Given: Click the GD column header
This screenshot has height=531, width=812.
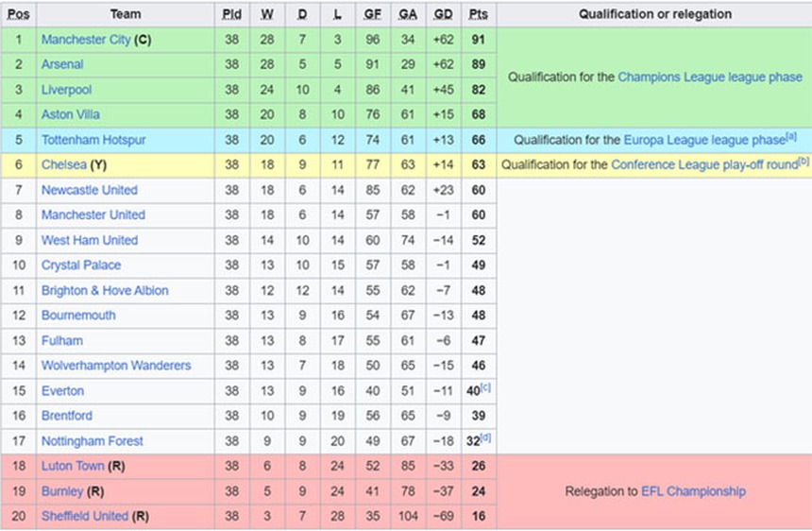Looking at the screenshot, I should tap(443, 14).
